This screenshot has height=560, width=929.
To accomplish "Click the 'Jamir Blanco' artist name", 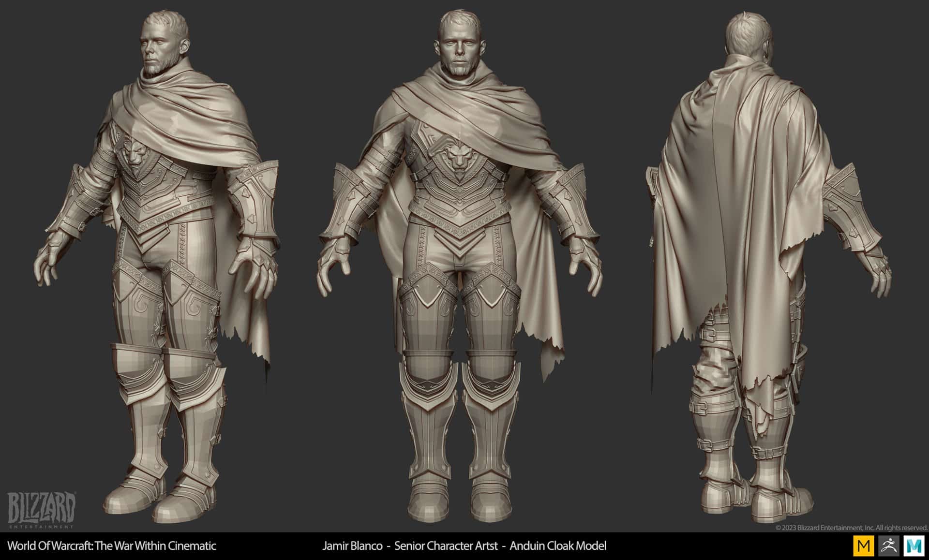I will click(353, 546).
